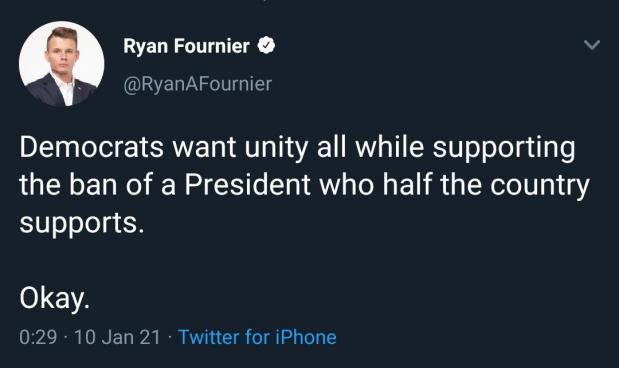Click the 0:29 timestamp
This screenshot has width=619, height=368.
[x=38, y=337]
